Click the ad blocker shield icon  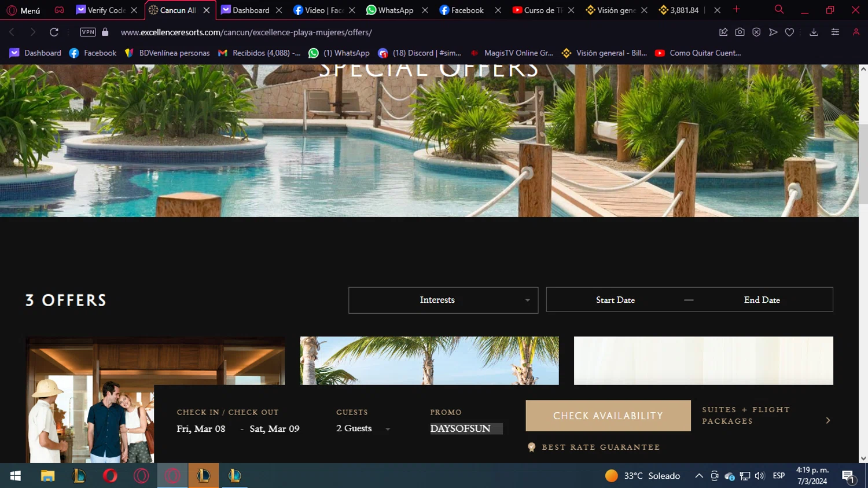pyautogui.click(x=756, y=32)
